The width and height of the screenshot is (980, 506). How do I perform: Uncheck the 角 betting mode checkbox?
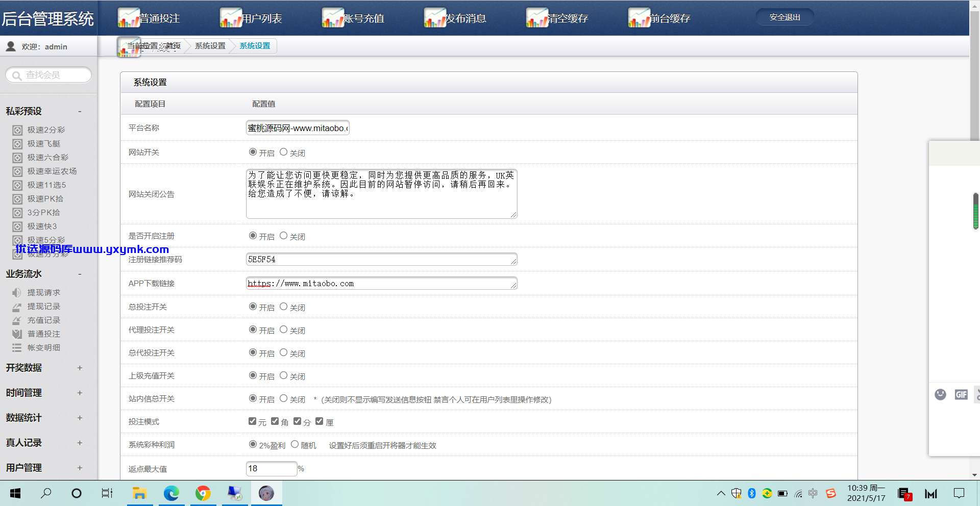pyautogui.click(x=275, y=421)
